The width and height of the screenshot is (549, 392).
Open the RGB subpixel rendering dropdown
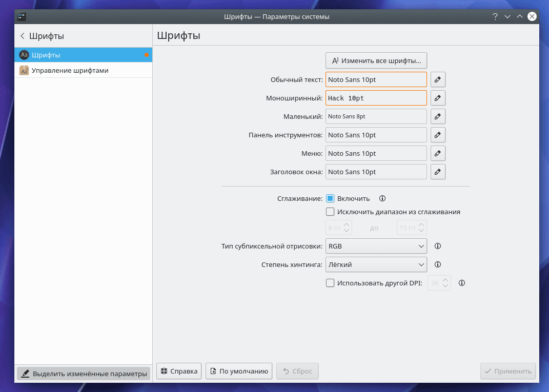[376, 246]
